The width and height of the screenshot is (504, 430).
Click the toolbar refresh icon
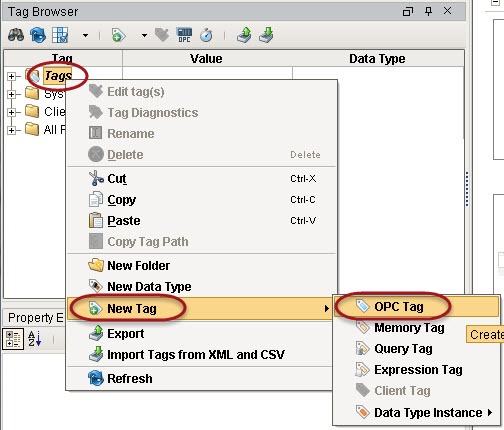point(38,35)
